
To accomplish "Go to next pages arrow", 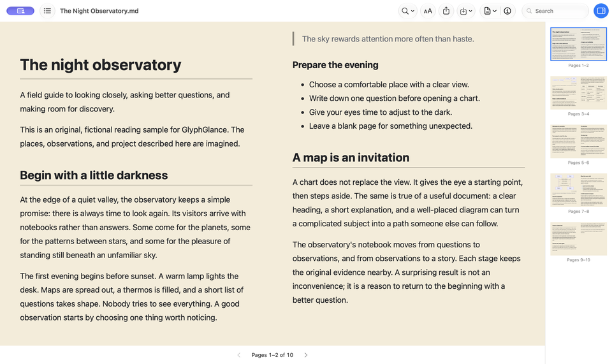I will coord(306,355).
